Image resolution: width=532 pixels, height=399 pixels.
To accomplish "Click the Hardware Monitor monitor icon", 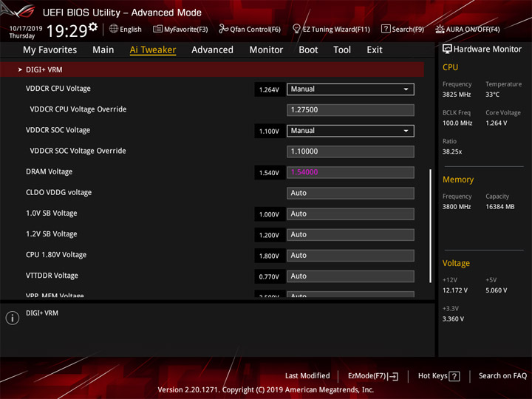I will pos(447,50).
